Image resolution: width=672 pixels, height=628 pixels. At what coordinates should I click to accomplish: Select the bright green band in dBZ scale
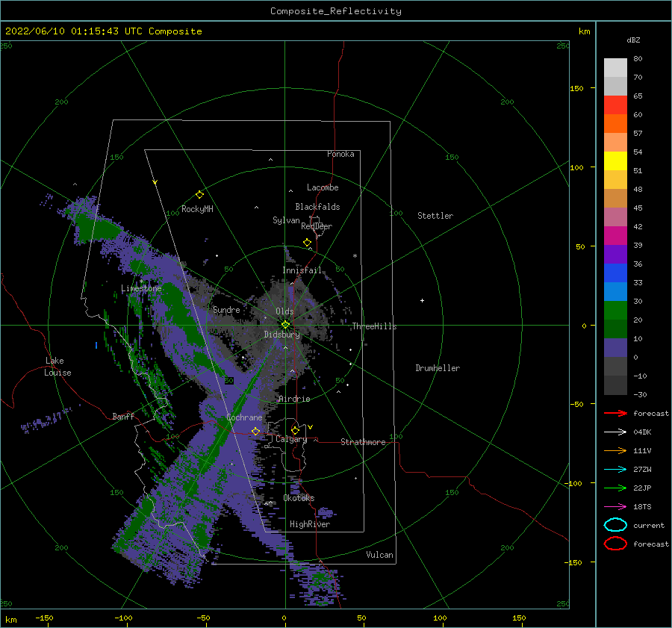[615, 311]
